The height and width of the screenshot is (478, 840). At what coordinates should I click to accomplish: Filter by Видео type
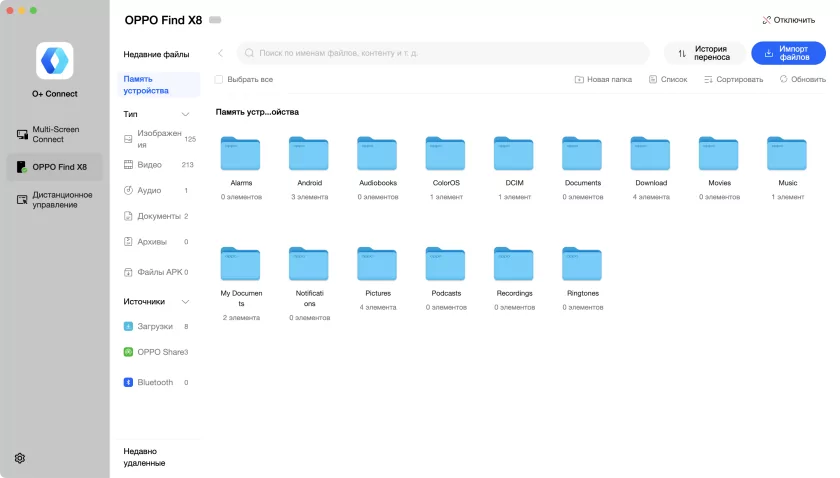pyautogui.click(x=159, y=165)
